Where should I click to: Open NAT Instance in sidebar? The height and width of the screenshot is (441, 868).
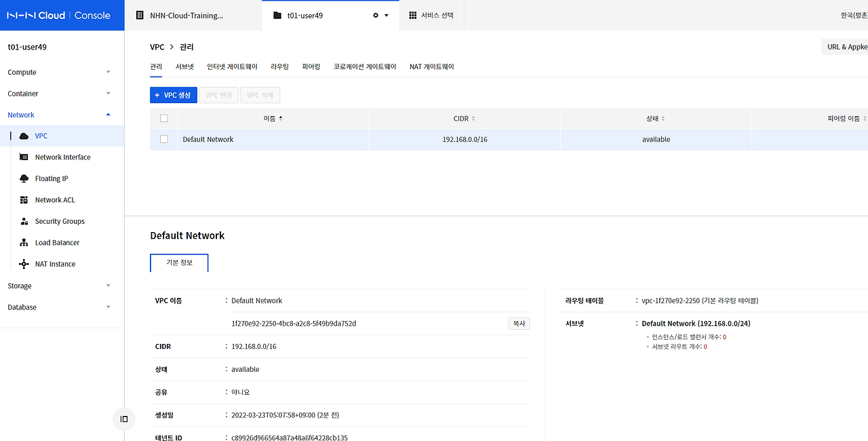point(55,264)
